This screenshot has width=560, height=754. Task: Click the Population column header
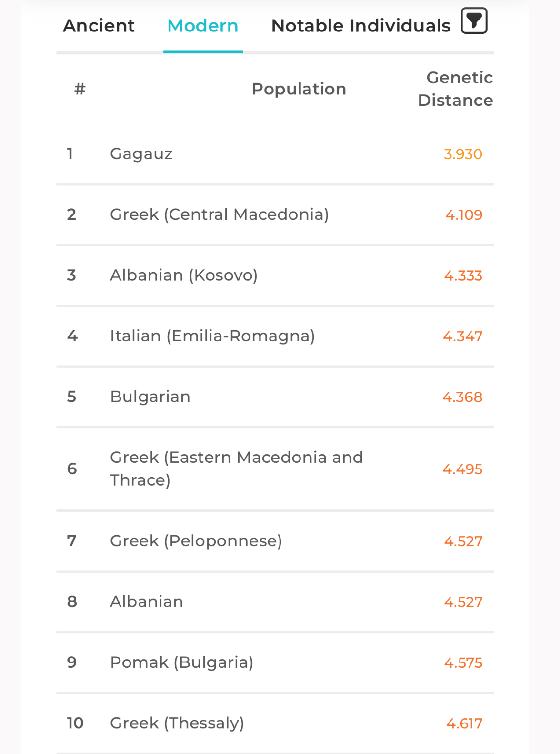coord(299,89)
